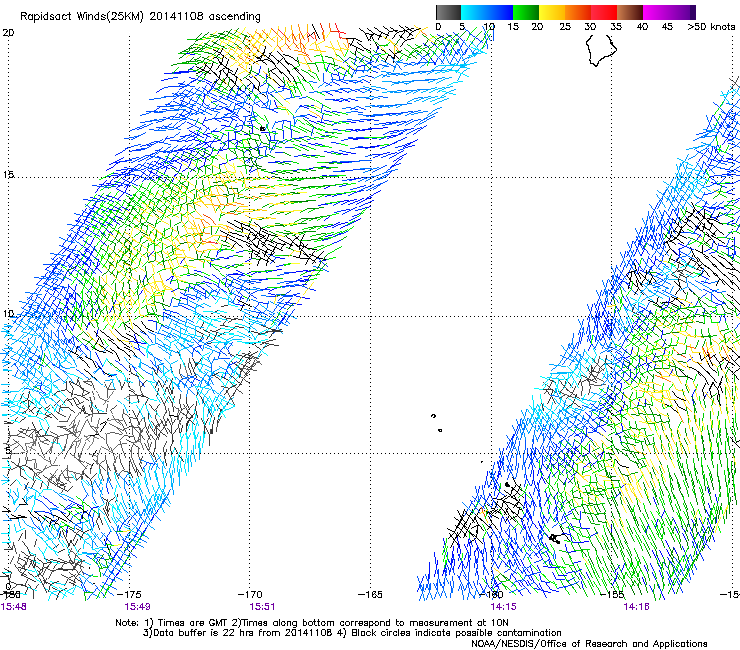Click the yellow 20-25 knots legend swatch

click(x=552, y=12)
